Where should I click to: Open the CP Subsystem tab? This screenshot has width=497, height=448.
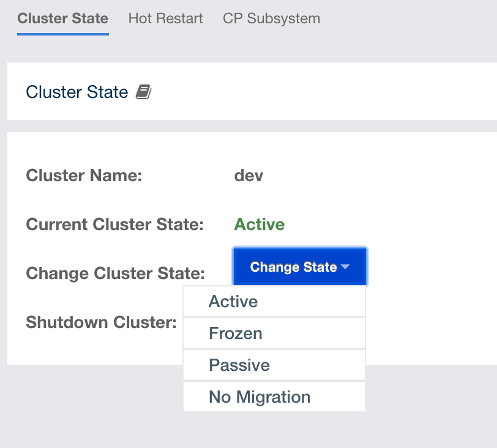[271, 18]
